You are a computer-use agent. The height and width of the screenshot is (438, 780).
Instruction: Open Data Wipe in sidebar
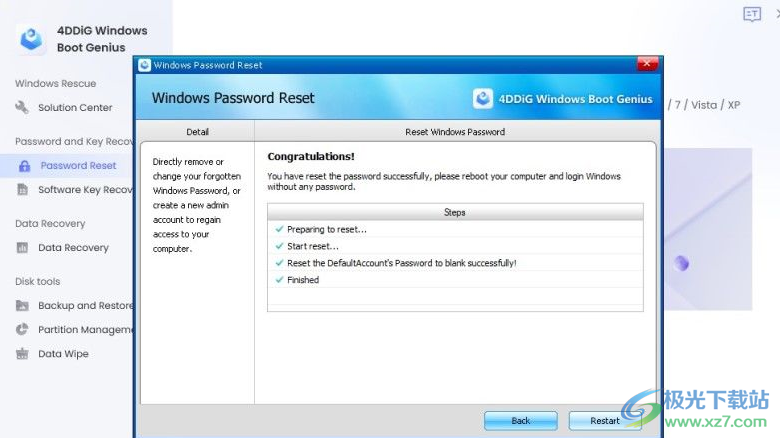click(x=63, y=354)
